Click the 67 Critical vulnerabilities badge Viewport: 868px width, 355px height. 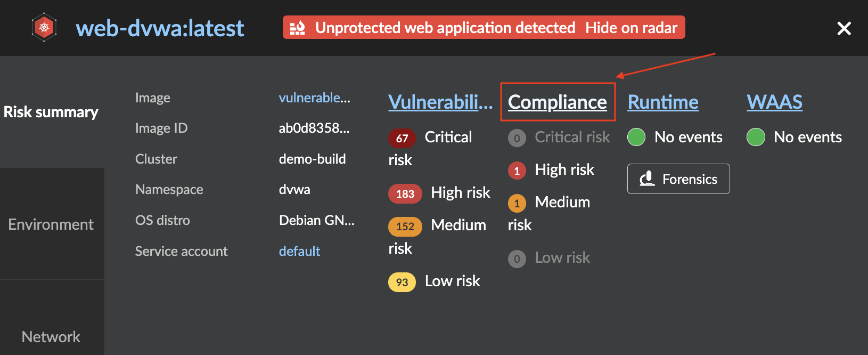click(x=402, y=139)
